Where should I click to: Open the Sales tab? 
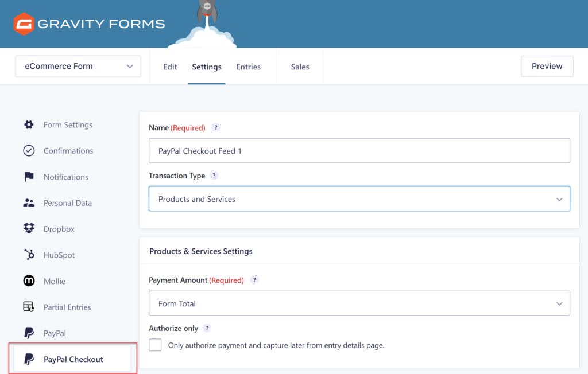pyautogui.click(x=299, y=67)
